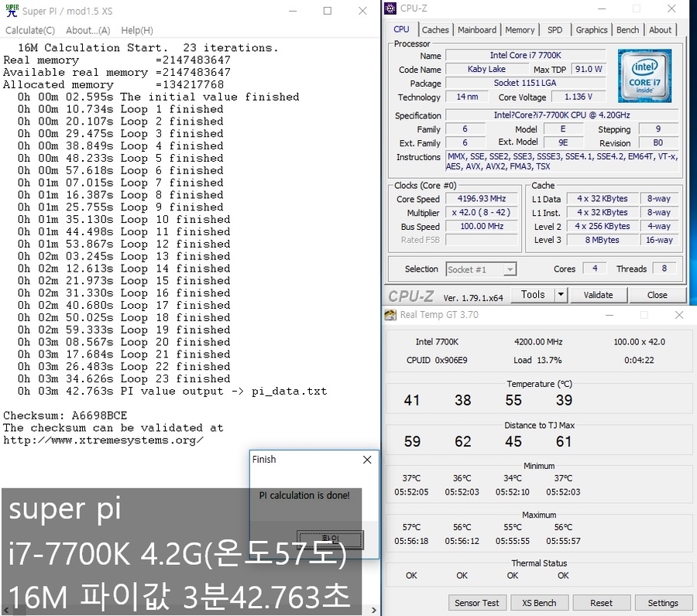697x616 pixels.
Task: Click the Load 13.7% reading
Action: pos(537,360)
